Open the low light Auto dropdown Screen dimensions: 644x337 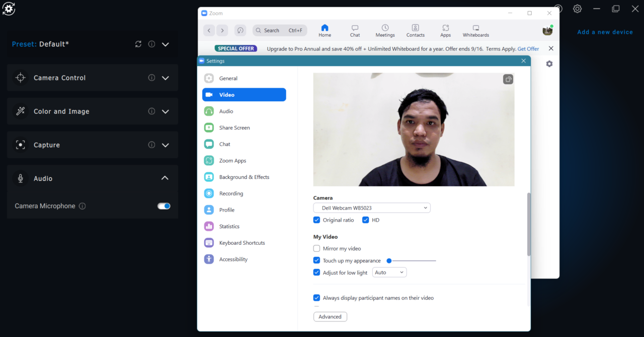click(389, 273)
